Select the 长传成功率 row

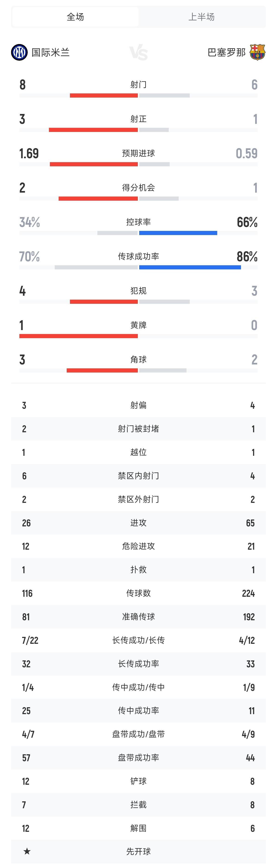click(x=138, y=664)
